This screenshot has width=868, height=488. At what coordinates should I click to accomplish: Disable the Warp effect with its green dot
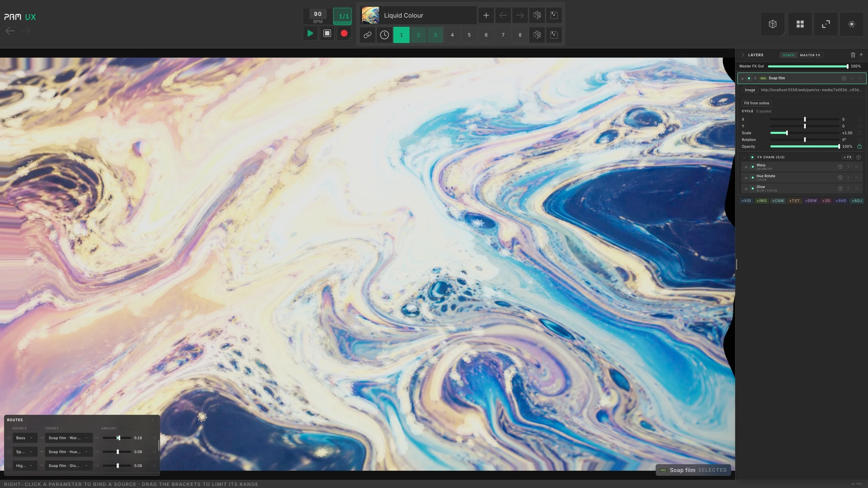click(x=752, y=167)
